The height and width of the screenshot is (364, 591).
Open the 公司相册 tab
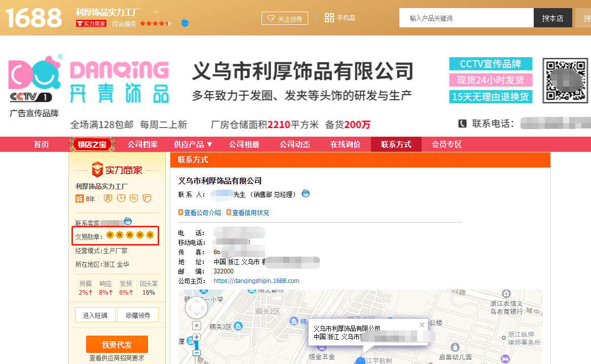244,145
